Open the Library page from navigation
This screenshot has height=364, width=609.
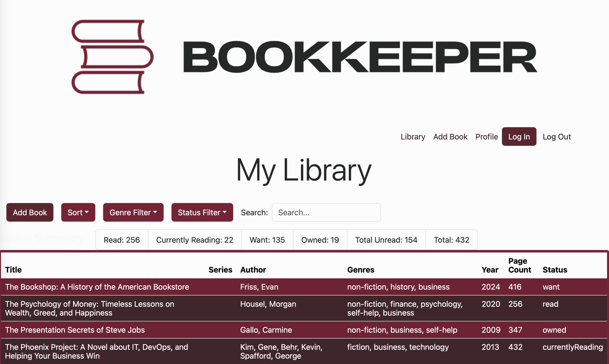413,137
